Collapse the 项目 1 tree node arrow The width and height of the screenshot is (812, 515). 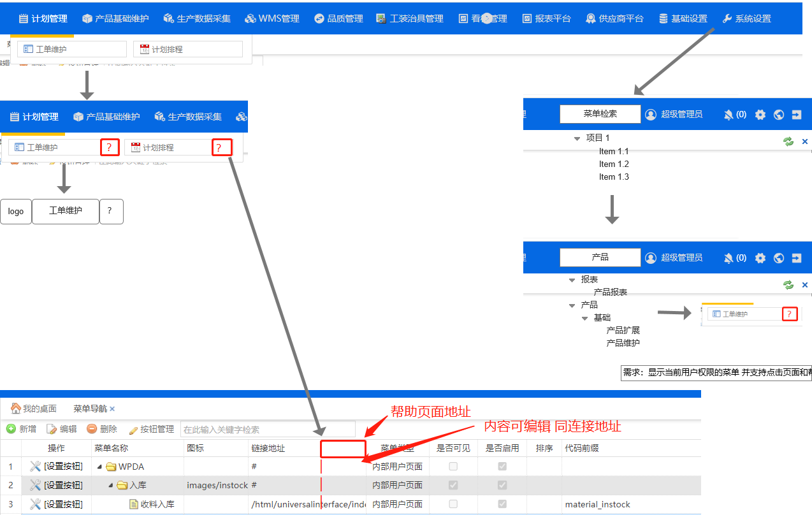577,138
